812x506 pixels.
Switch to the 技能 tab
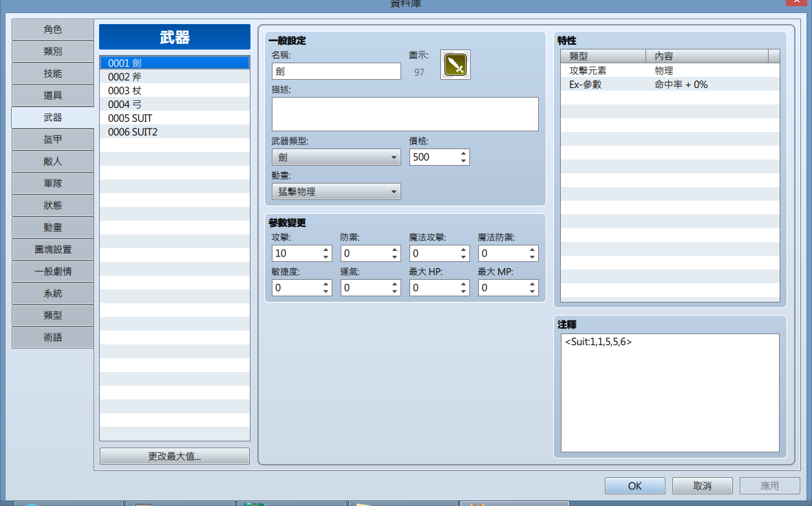(x=53, y=74)
